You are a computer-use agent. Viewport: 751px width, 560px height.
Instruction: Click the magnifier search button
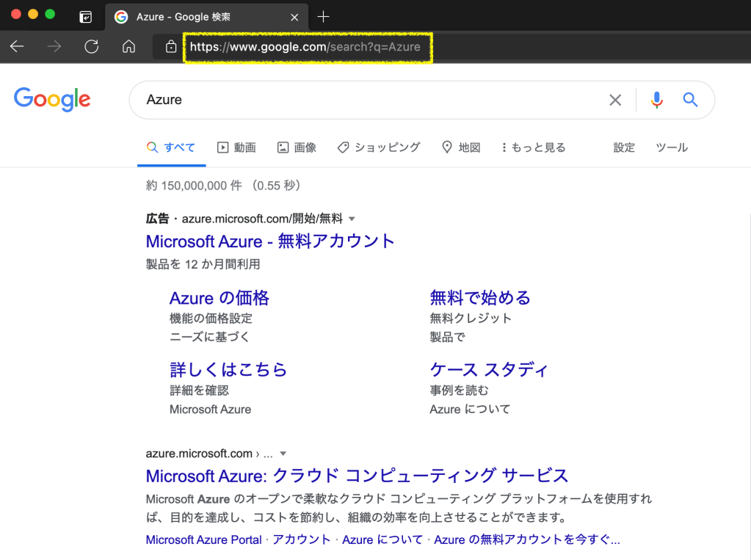click(x=690, y=100)
